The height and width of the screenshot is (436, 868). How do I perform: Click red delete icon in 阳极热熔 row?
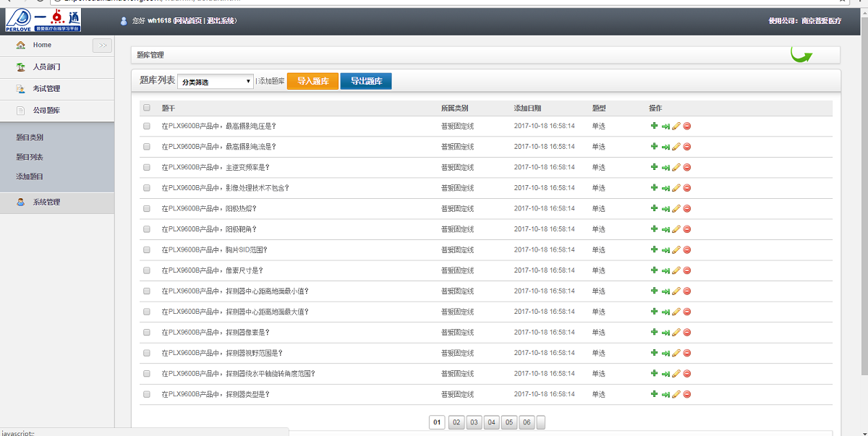coord(687,208)
